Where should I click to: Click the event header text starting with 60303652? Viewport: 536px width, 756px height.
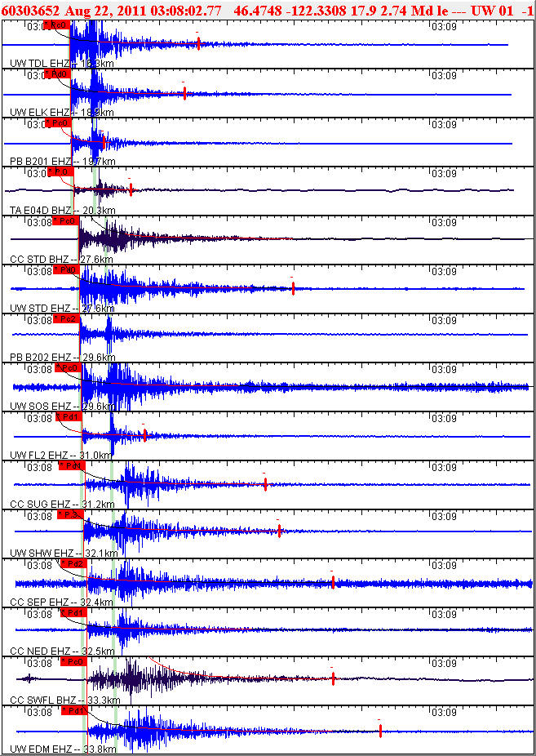[x=267, y=11]
